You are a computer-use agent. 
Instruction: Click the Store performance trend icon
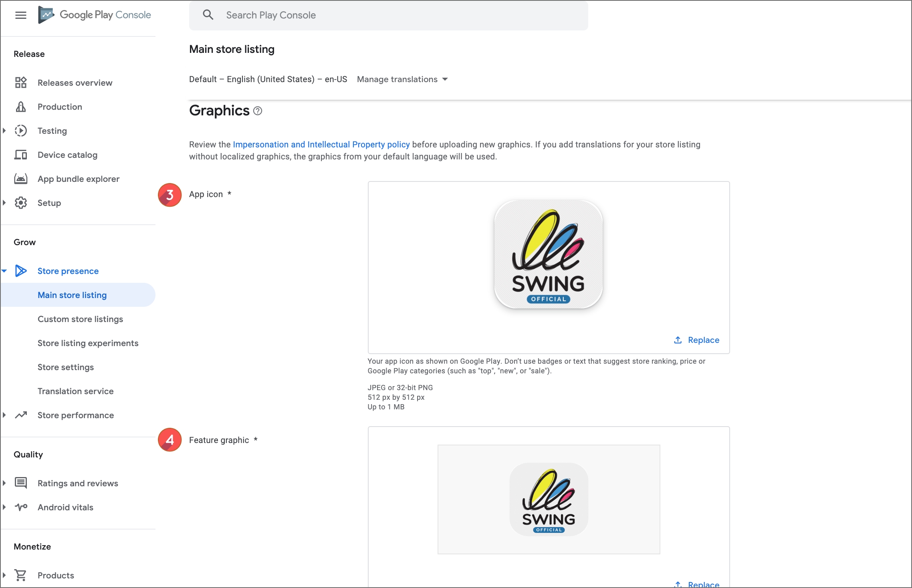(x=21, y=415)
